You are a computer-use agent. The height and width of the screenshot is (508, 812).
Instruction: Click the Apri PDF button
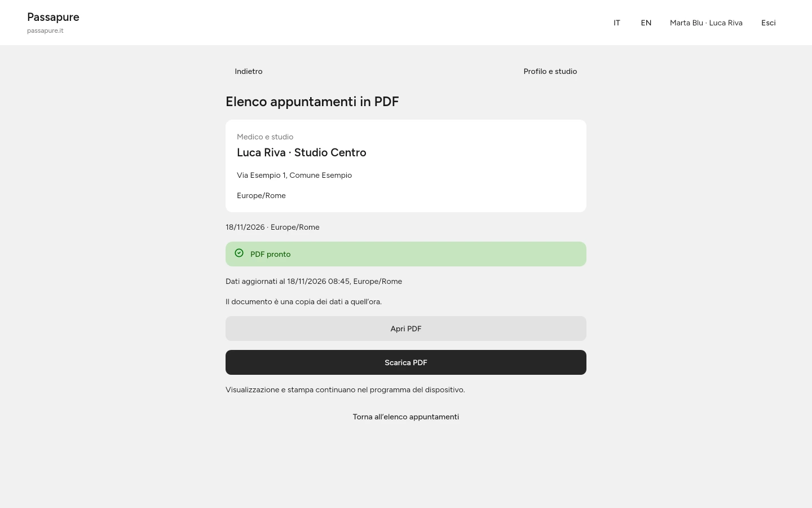(x=406, y=329)
